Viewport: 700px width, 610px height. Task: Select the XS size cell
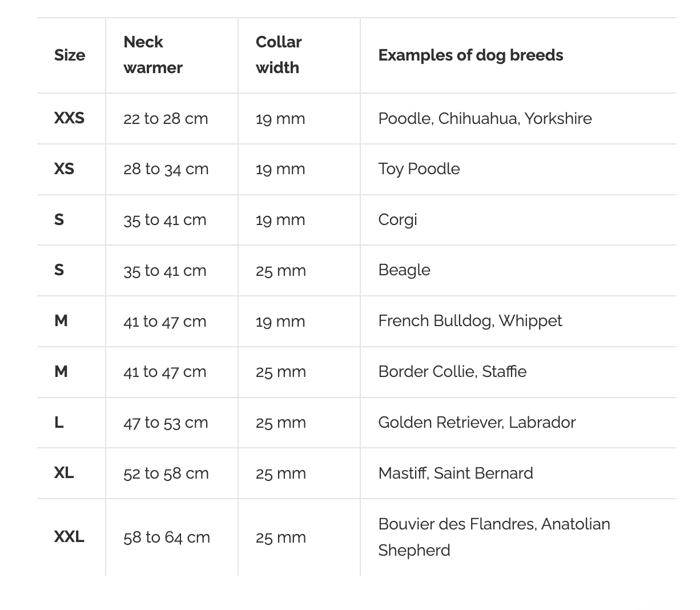[64, 169]
